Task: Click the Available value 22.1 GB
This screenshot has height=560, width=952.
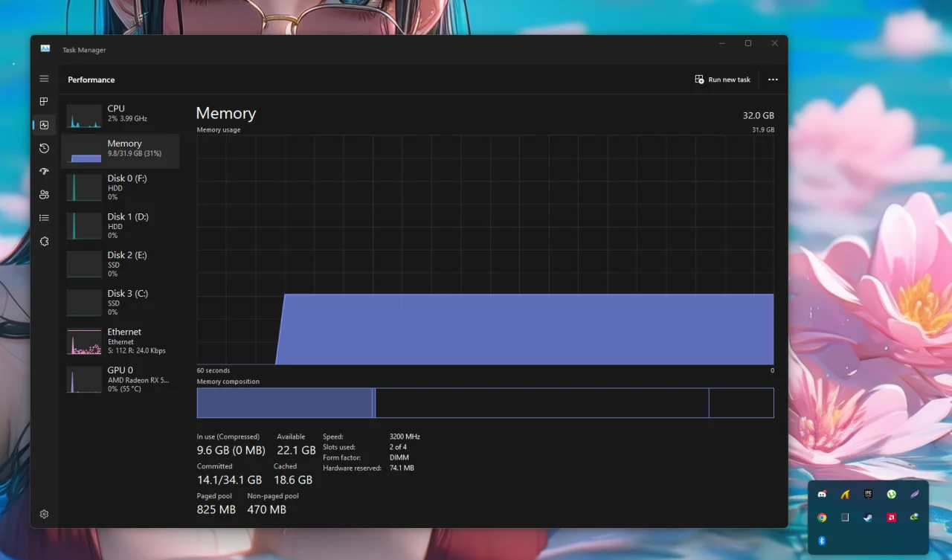Action: coord(296,450)
